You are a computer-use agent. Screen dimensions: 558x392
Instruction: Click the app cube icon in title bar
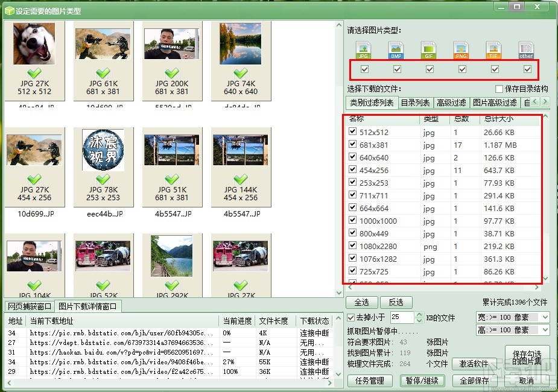pos(10,11)
